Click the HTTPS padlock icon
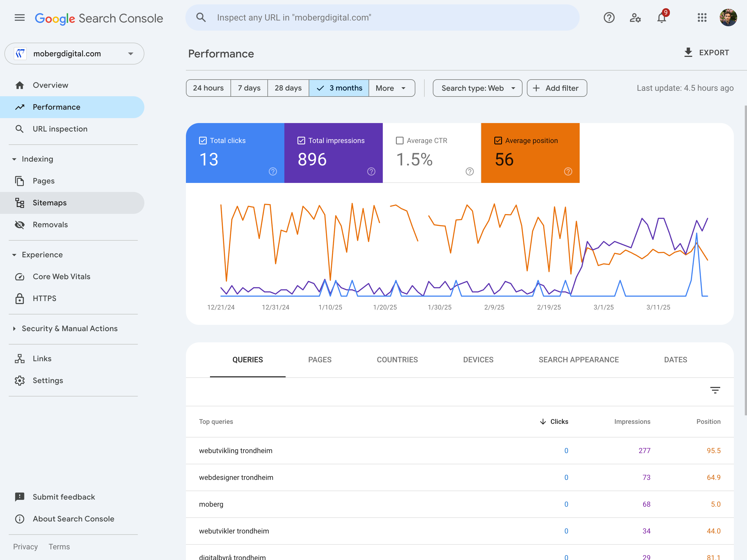 [20, 299]
